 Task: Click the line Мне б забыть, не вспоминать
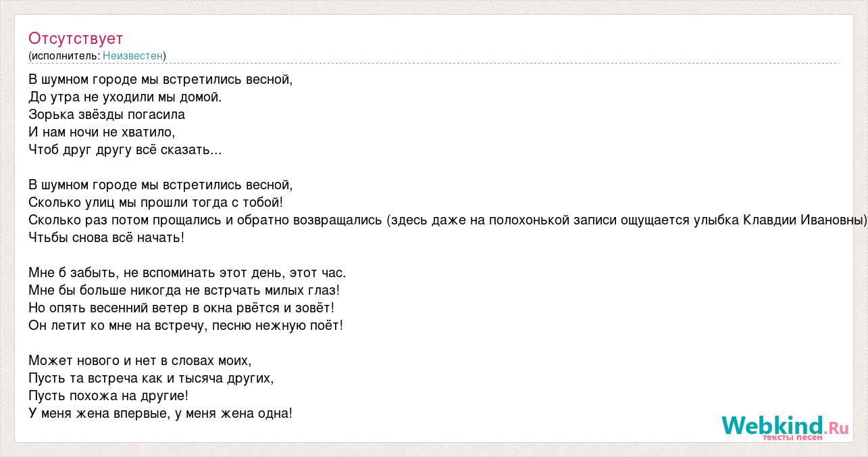click(x=187, y=273)
